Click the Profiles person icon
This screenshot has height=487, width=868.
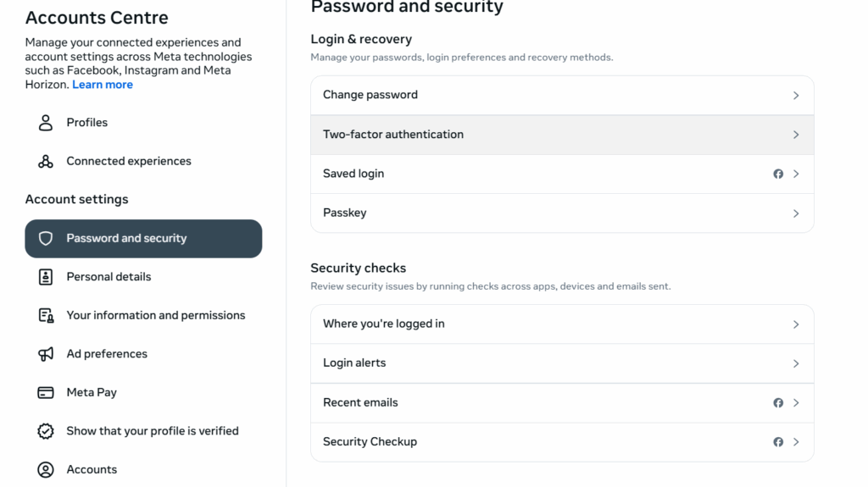click(46, 122)
